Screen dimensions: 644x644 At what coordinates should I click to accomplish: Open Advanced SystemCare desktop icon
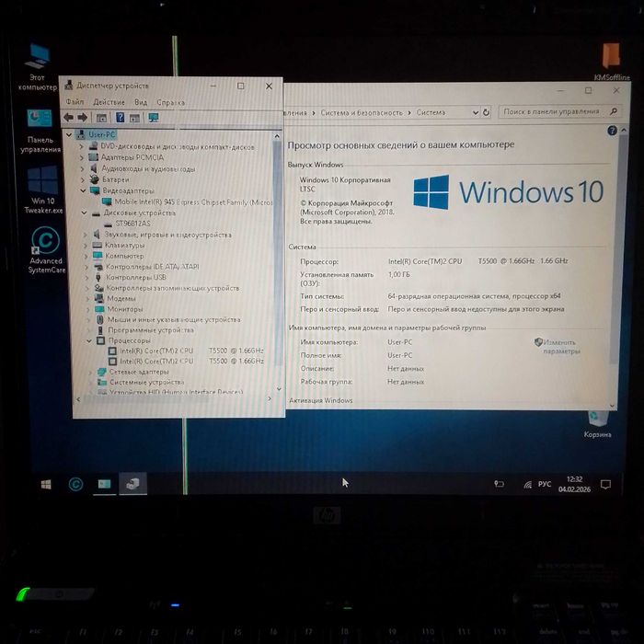point(46,249)
